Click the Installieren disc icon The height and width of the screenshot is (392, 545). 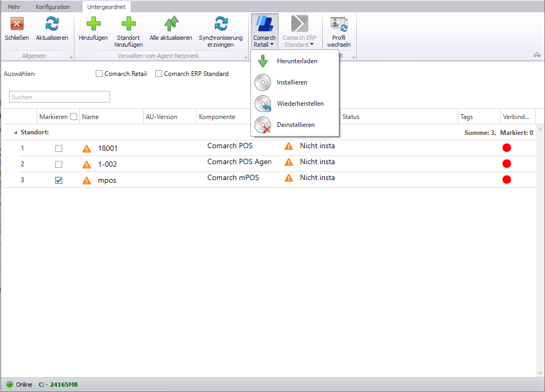263,82
